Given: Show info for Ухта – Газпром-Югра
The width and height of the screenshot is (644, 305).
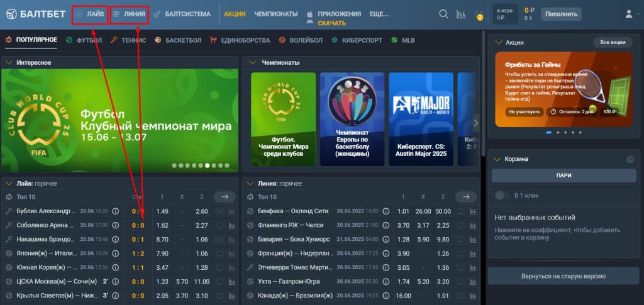Looking at the screenshot, I should coord(386,282).
